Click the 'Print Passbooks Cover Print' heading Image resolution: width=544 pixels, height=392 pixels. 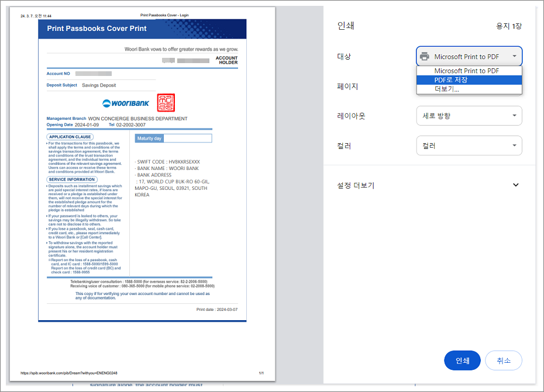coord(97,29)
